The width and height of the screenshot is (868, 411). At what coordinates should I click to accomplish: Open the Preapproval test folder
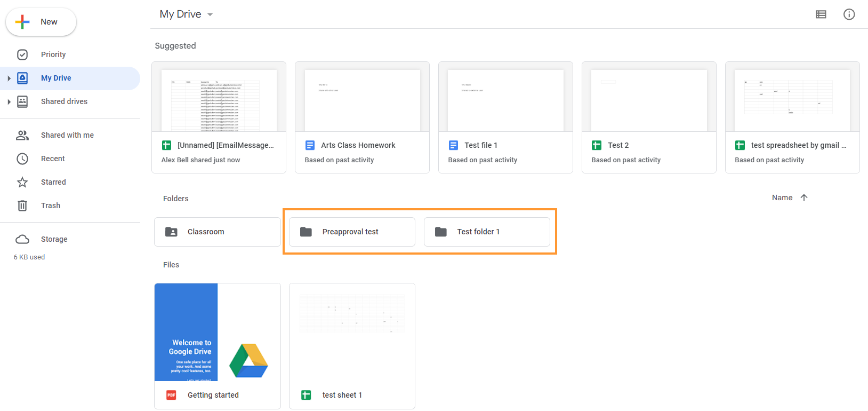click(352, 232)
